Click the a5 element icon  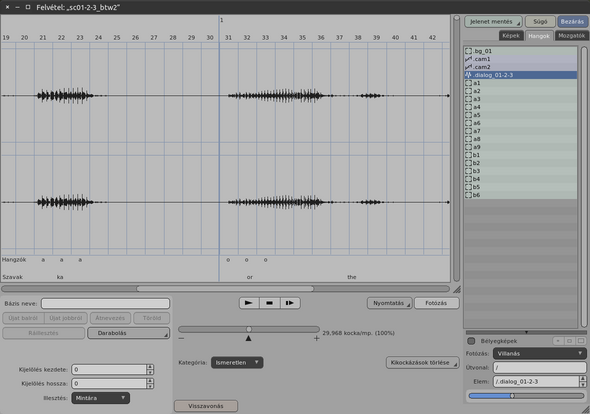tap(468, 115)
